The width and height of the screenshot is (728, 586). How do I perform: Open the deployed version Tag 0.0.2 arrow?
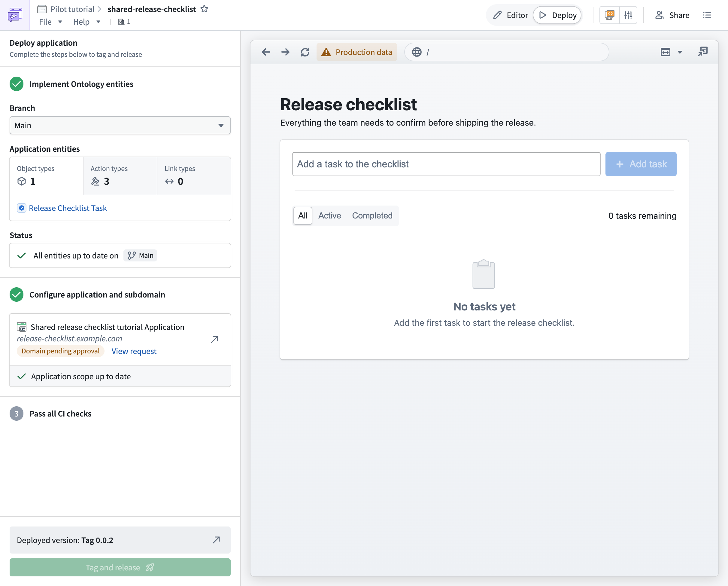(x=217, y=540)
